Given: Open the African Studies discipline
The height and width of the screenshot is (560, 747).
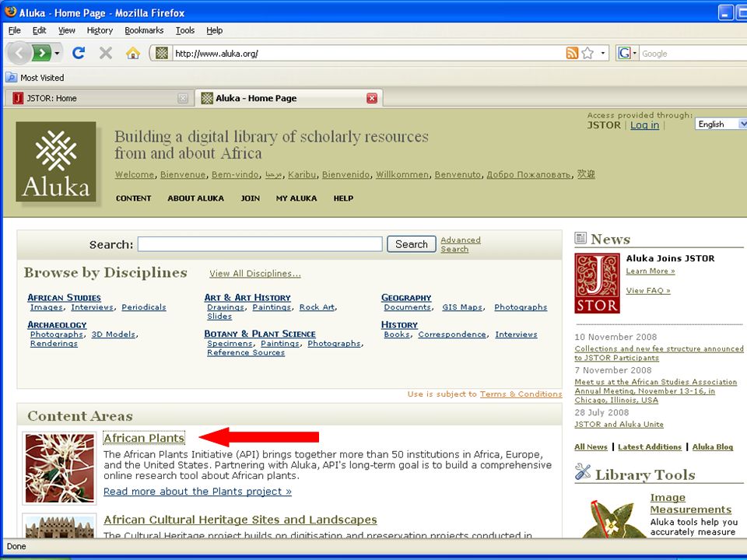Looking at the screenshot, I should [x=64, y=297].
